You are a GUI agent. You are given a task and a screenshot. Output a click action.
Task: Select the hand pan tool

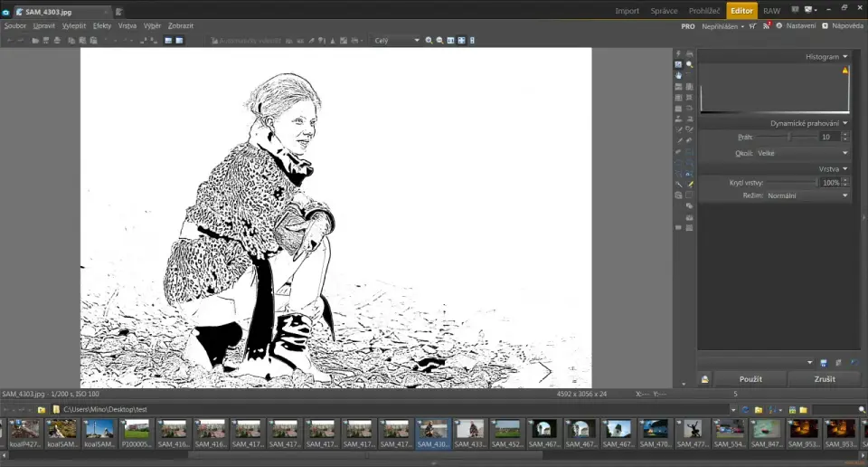click(678, 76)
